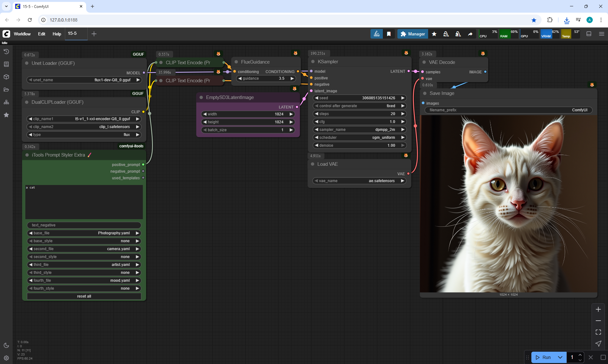
Task: Click the share arrow icon in toolbar
Action: 470,34
